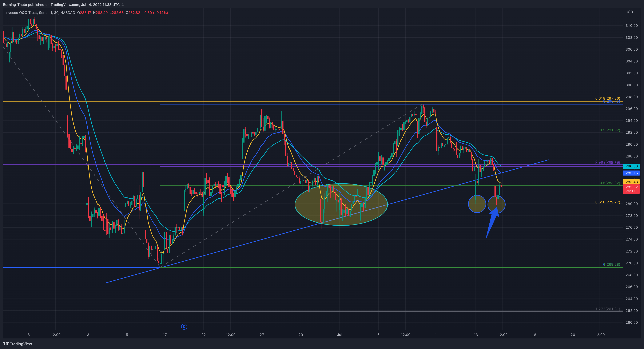Viewport: 644px width, 349px height.
Task: Click the 264.00 price axis label
Action: click(632, 299)
